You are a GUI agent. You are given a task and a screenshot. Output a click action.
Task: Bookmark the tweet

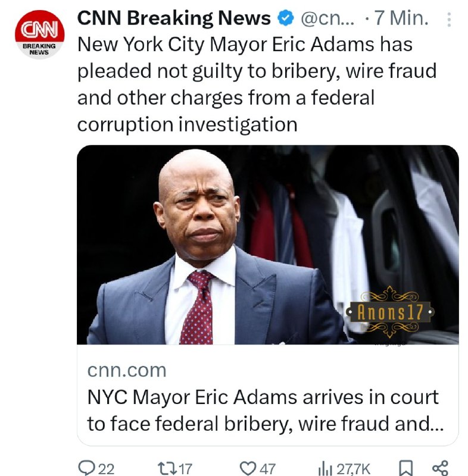click(405, 468)
